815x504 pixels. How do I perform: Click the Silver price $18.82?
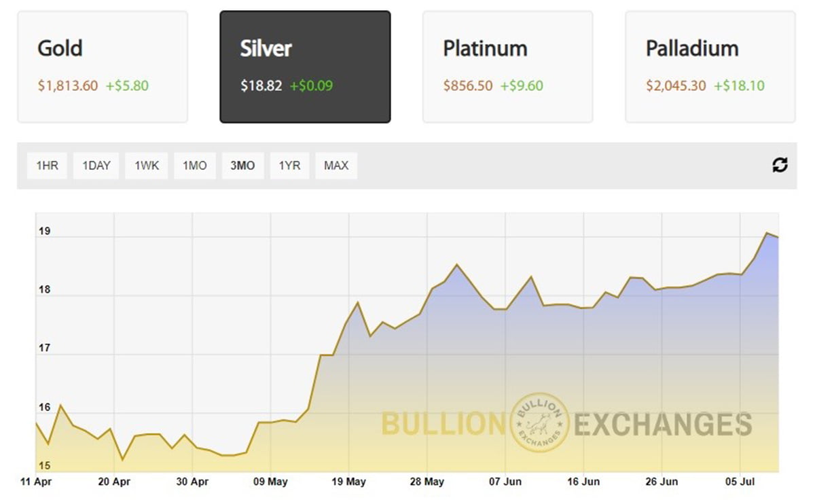263,86
